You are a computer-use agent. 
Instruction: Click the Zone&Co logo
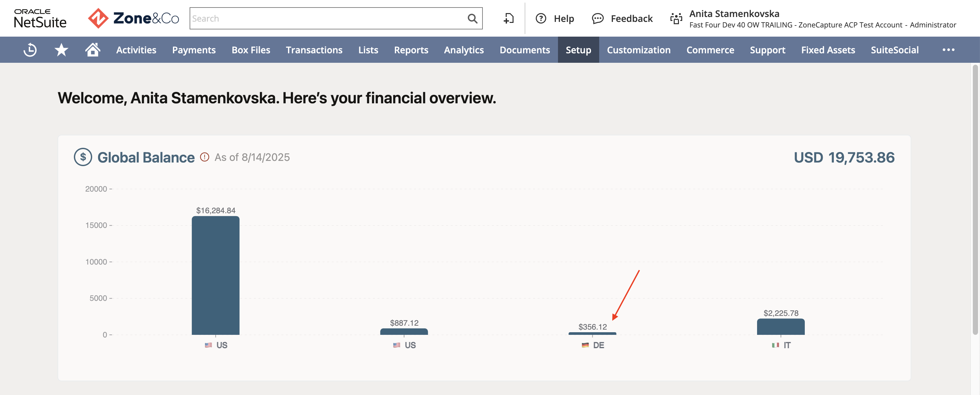pyautogui.click(x=134, y=18)
